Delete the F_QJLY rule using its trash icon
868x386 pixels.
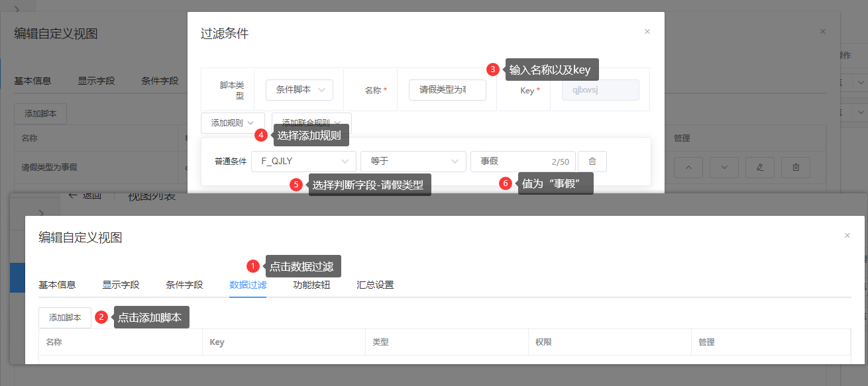(592, 162)
